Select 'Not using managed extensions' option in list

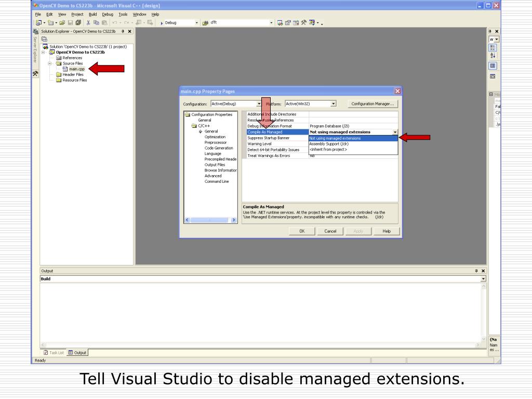click(x=353, y=138)
